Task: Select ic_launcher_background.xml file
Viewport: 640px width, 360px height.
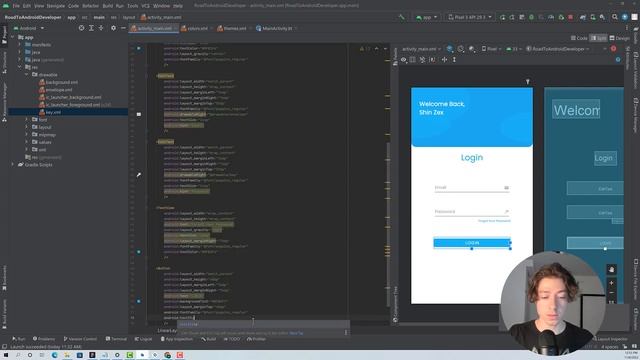Action: (70, 97)
